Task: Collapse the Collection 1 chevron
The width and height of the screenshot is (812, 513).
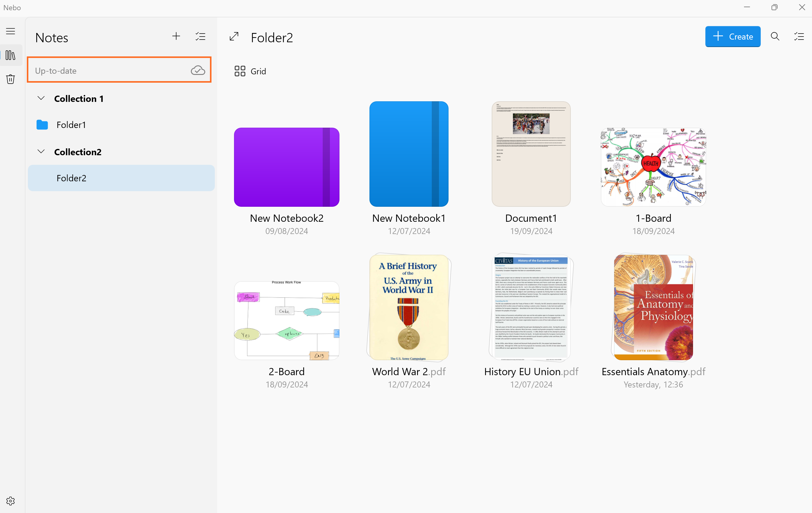Action: click(41, 98)
